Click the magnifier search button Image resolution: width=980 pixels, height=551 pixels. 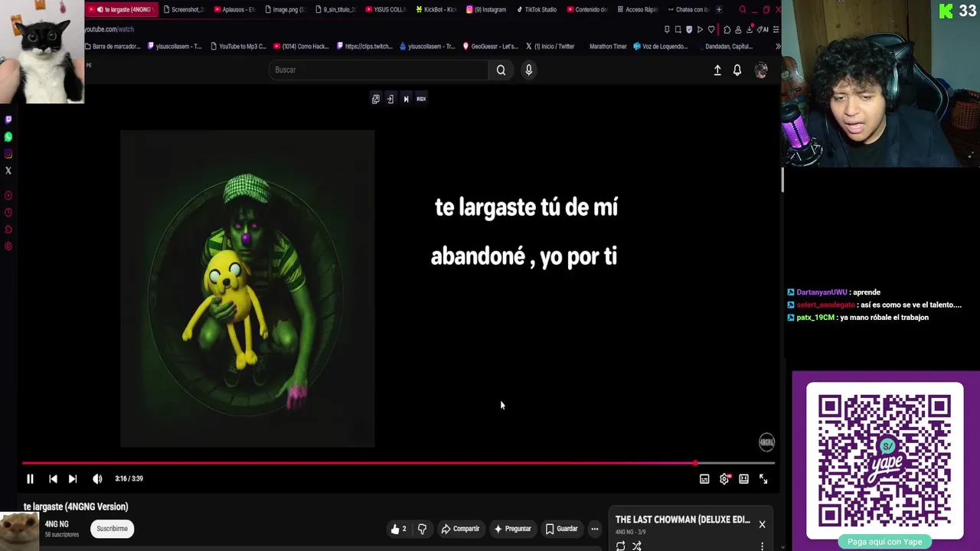[x=501, y=70]
